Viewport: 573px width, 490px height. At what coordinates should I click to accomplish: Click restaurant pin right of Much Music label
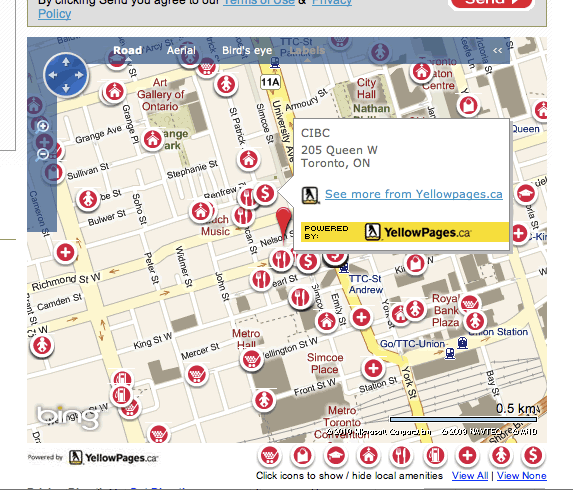coord(243,215)
